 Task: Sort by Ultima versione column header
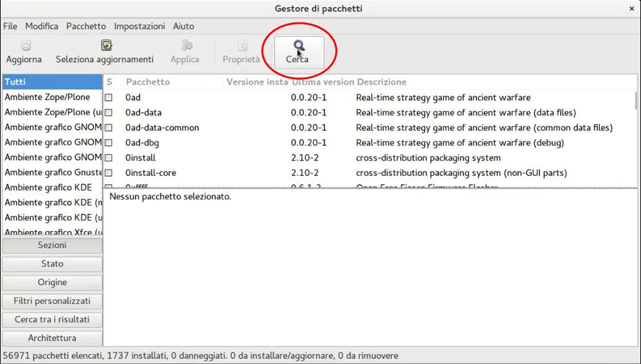tap(322, 82)
